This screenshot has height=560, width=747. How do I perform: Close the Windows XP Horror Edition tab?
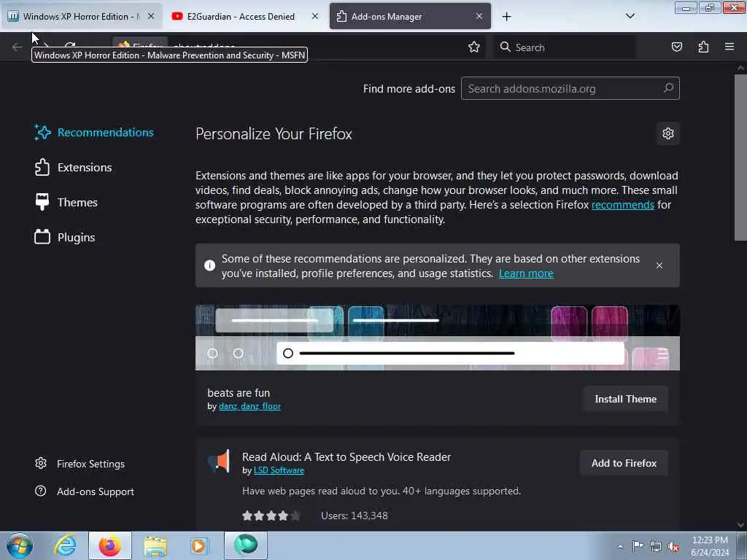point(150,16)
